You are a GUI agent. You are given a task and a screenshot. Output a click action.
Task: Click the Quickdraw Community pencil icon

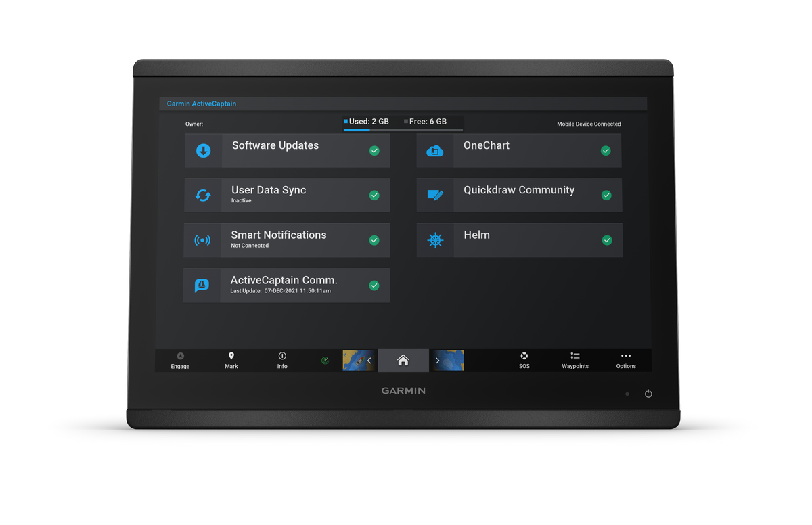click(x=435, y=196)
